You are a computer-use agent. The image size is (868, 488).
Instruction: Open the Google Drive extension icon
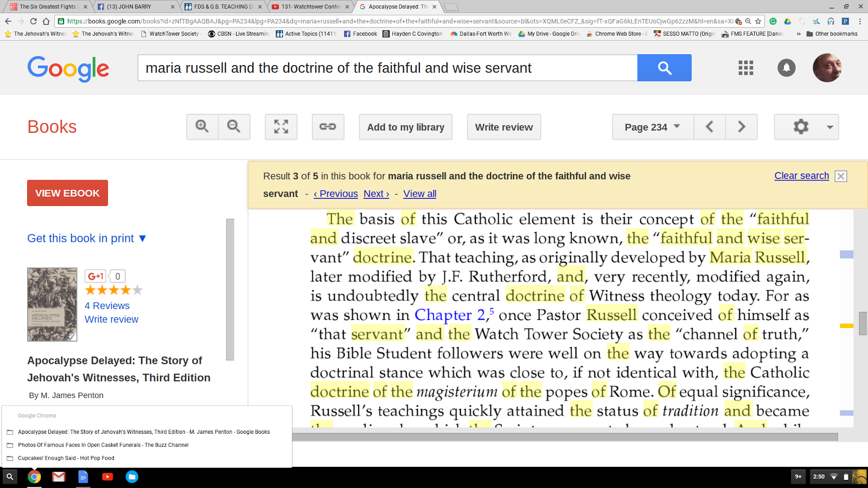pos(787,21)
